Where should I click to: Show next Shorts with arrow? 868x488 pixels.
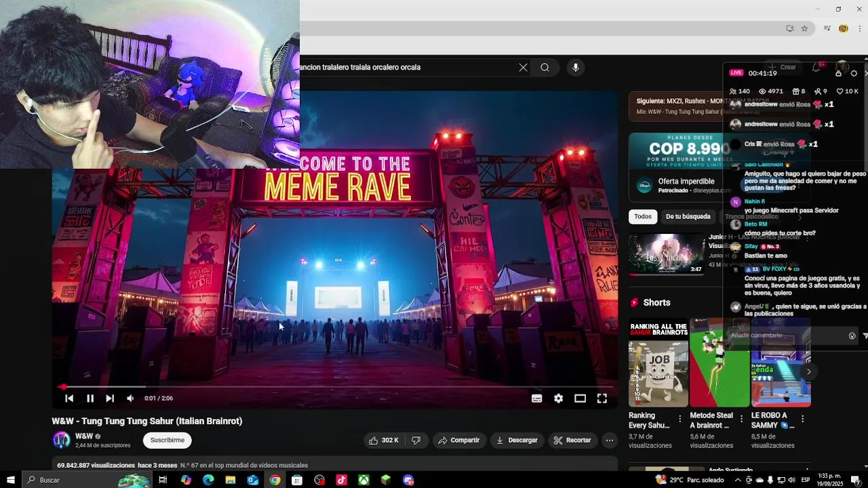(x=808, y=371)
